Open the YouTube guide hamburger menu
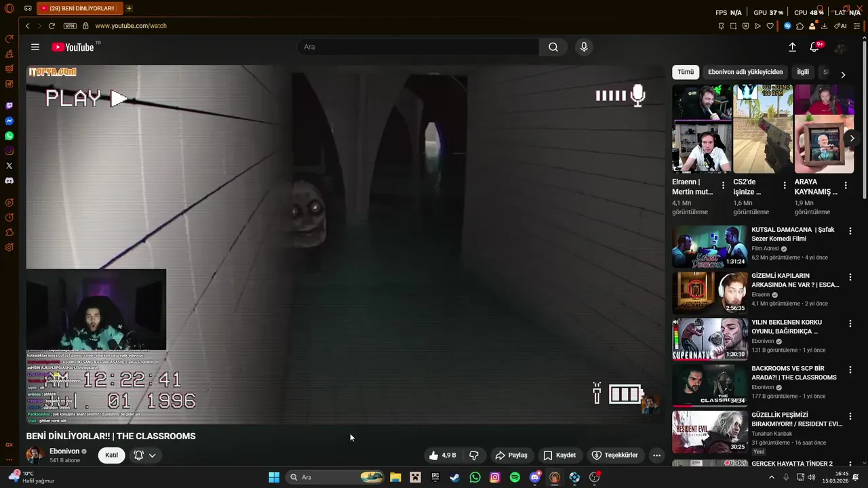The height and width of the screenshot is (488, 868). 35,47
